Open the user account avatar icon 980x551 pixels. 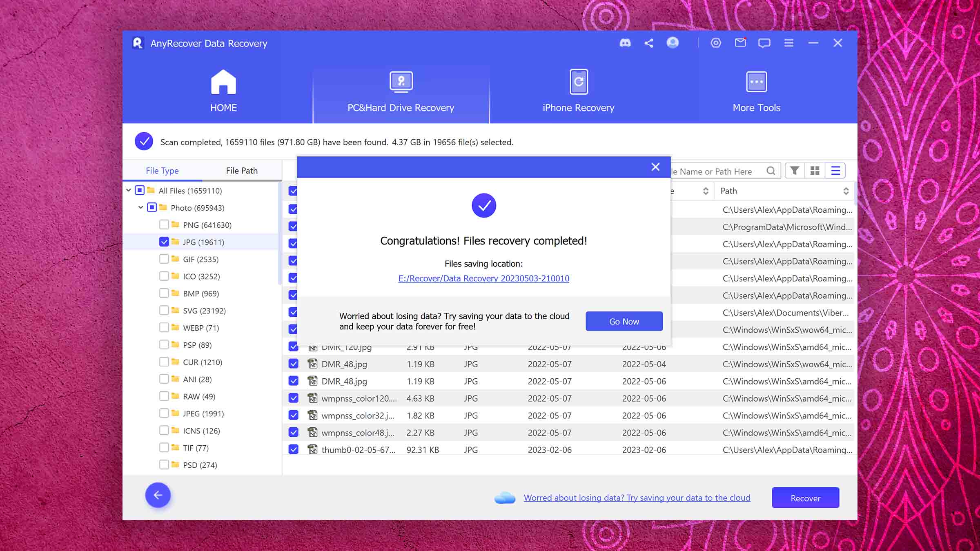pyautogui.click(x=673, y=42)
